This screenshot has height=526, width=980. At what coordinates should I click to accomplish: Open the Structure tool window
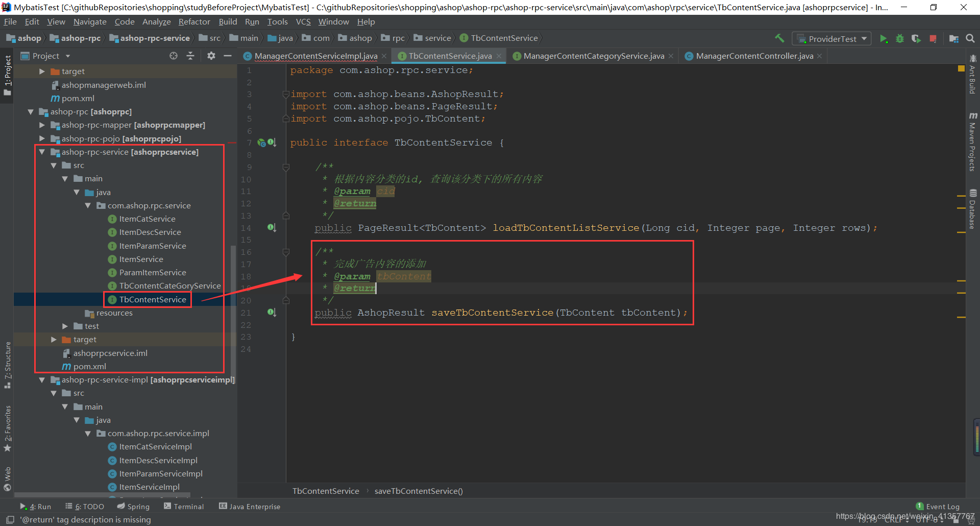tap(8, 365)
